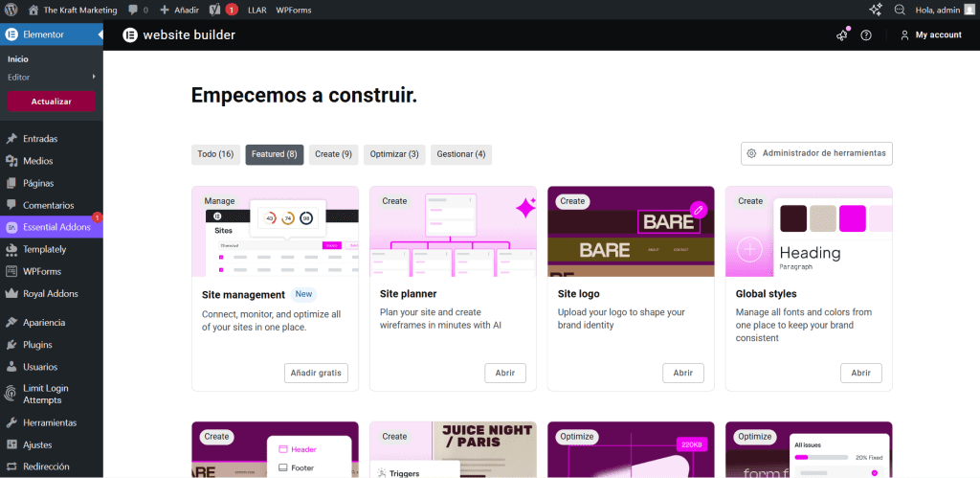Expand the Editor submenu arrow
The width and height of the screenshot is (980, 478).
click(94, 77)
